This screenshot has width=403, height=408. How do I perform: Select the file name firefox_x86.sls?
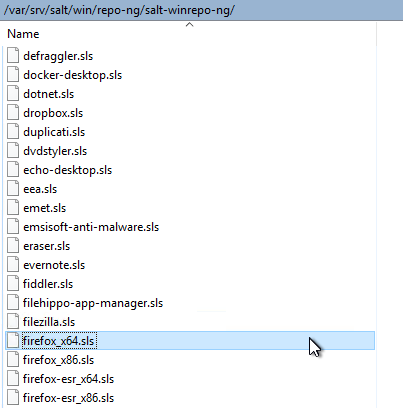(x=59, y=360)
